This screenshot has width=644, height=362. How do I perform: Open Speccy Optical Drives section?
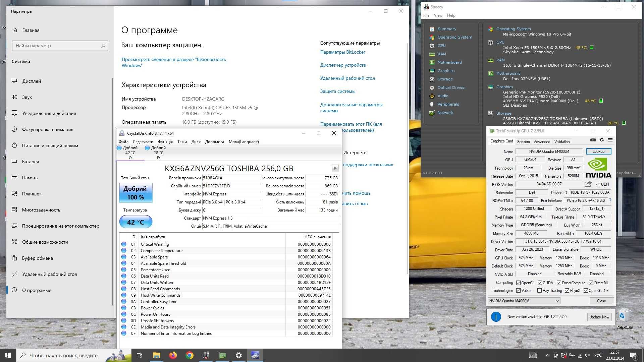pyautogui.click(x=451, y=87)
